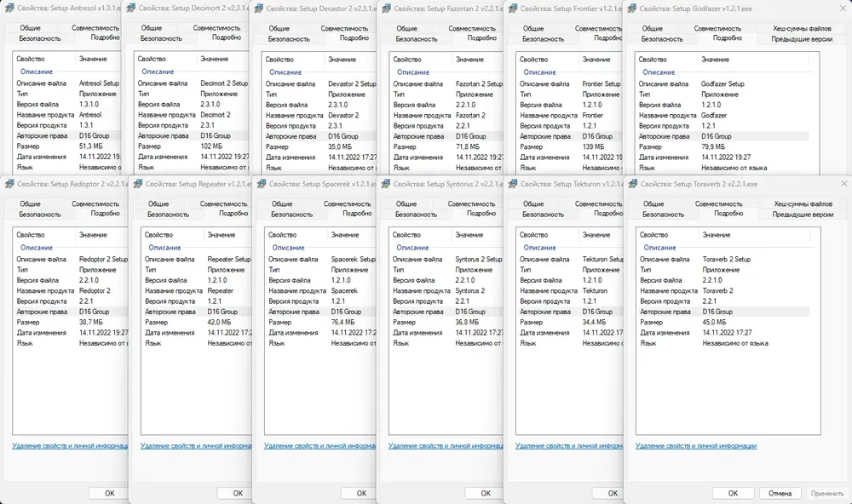Click OK in the Toraverb 2 properties dialog

pos(733,493)
